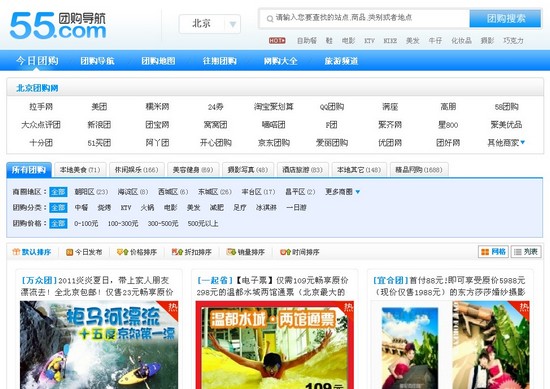Open 团购地图 nav tab

coord(159,61)
